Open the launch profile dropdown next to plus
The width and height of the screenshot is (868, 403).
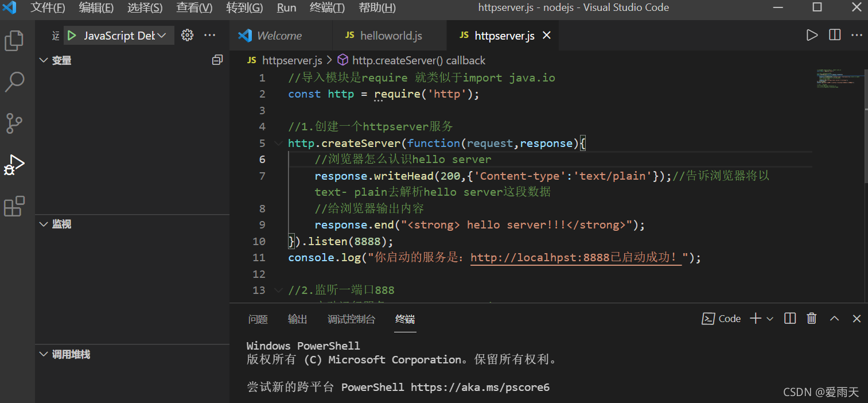pos(770,319)
